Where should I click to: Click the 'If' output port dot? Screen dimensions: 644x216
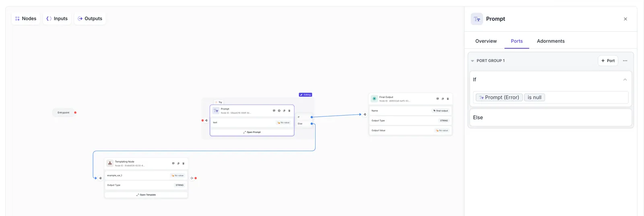[x=312, y=117]
